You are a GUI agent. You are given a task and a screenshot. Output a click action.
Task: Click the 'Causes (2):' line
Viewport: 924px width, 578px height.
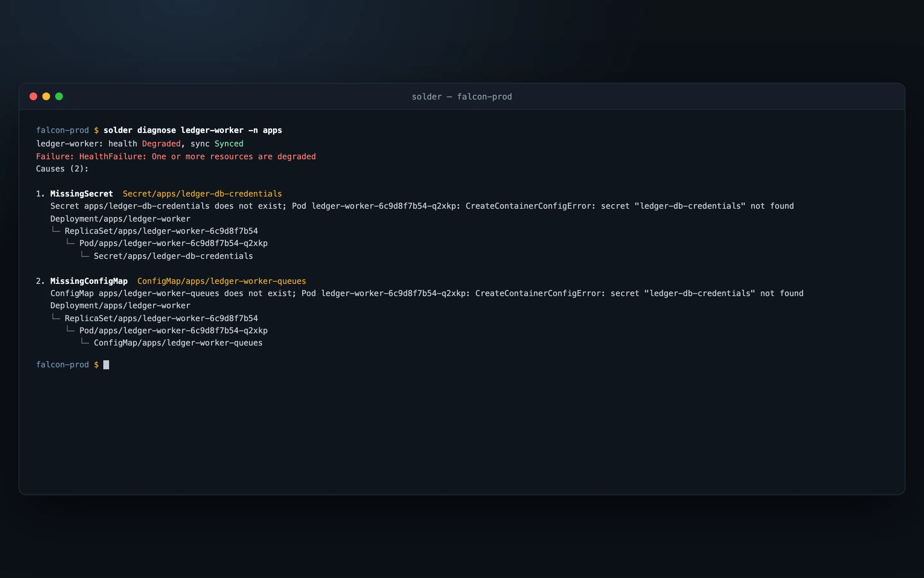click(x=62, y=169)
